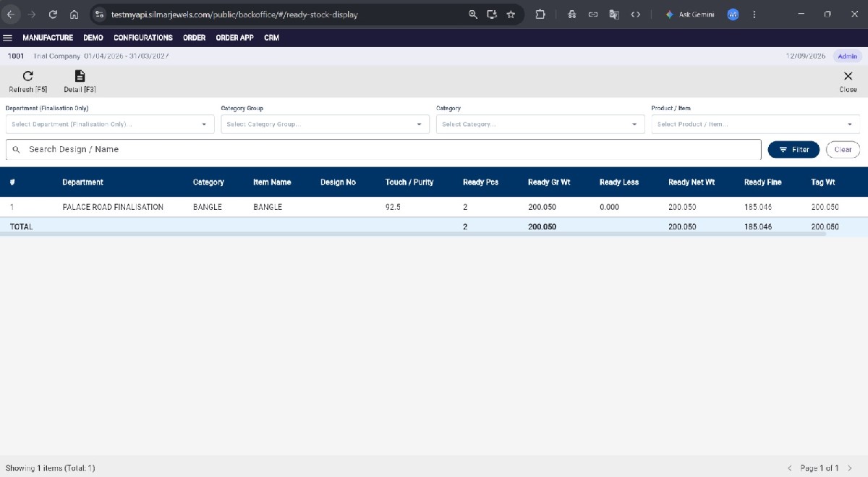Sort by the Ready Gr Wt column header
868x477 pixels.
tap(549, 182)
